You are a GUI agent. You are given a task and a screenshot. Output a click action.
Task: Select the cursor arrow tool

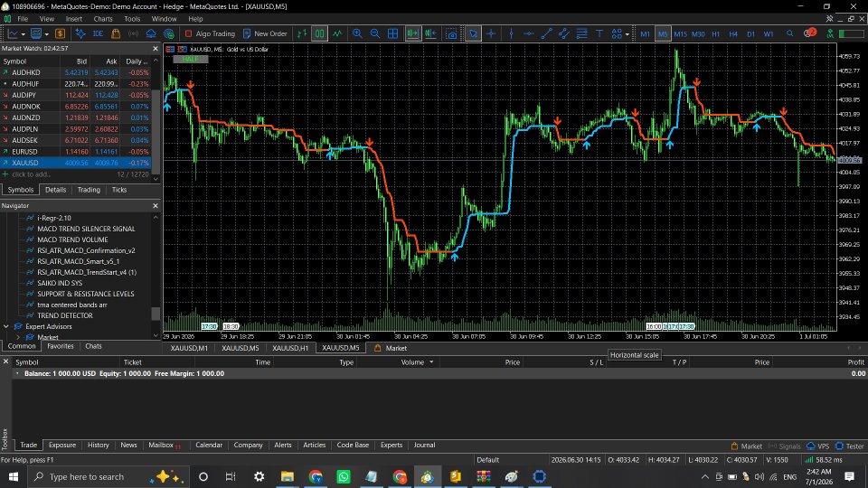click(x=473, y=33)
